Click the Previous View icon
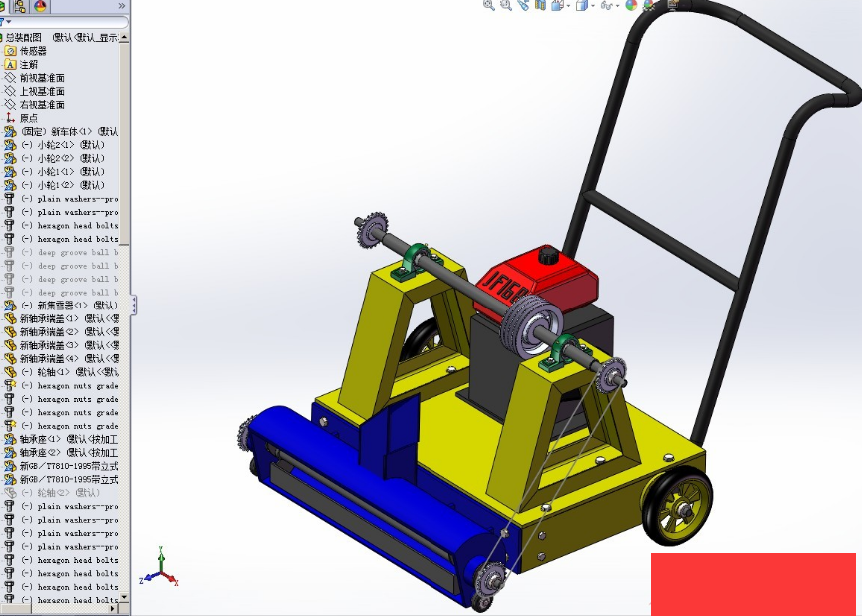This screenshot has width=862, height=616. click(522, 6)
